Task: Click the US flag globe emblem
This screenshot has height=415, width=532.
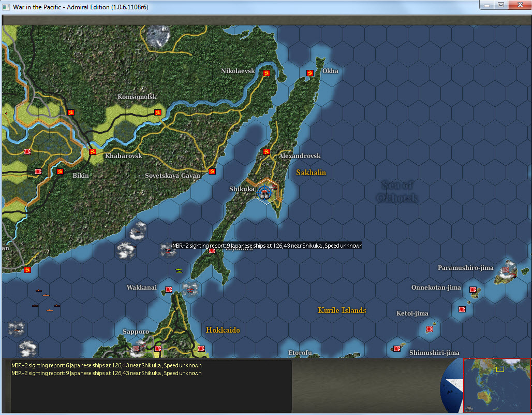Action: tap(452, 386)
